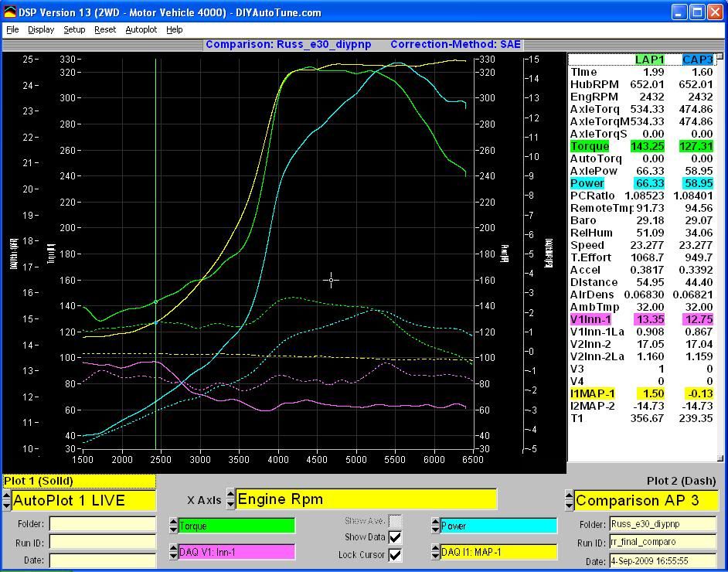Open the Setup menu

point(74,29)
